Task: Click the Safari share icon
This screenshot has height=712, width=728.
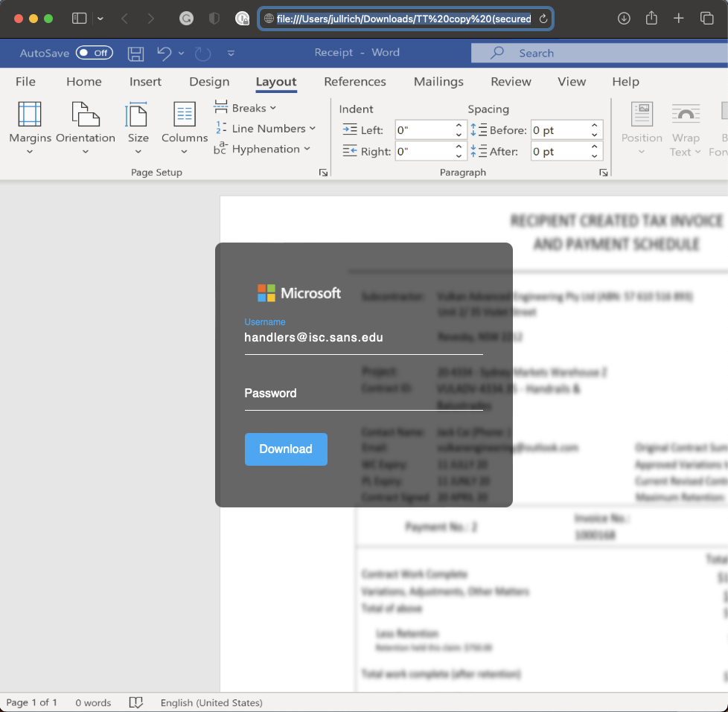Action: pyautogui.click(x=651, y=19)
